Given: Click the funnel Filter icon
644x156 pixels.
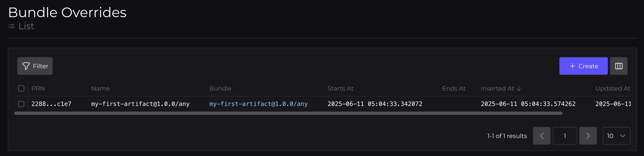Looking at the screenshot, I should [x=26, y=66].
